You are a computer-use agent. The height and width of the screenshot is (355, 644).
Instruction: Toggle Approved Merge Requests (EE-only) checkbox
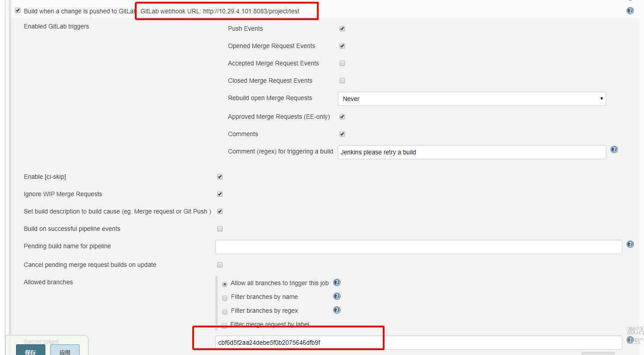[342, 117]
